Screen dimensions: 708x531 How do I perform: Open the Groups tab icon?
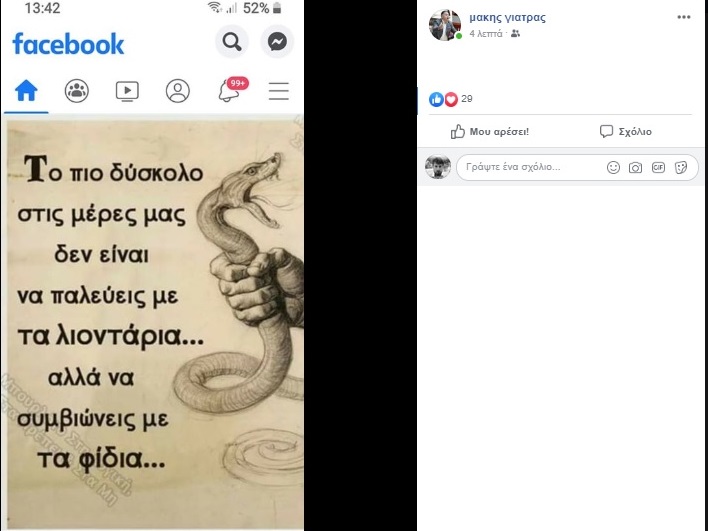point(77,91)
